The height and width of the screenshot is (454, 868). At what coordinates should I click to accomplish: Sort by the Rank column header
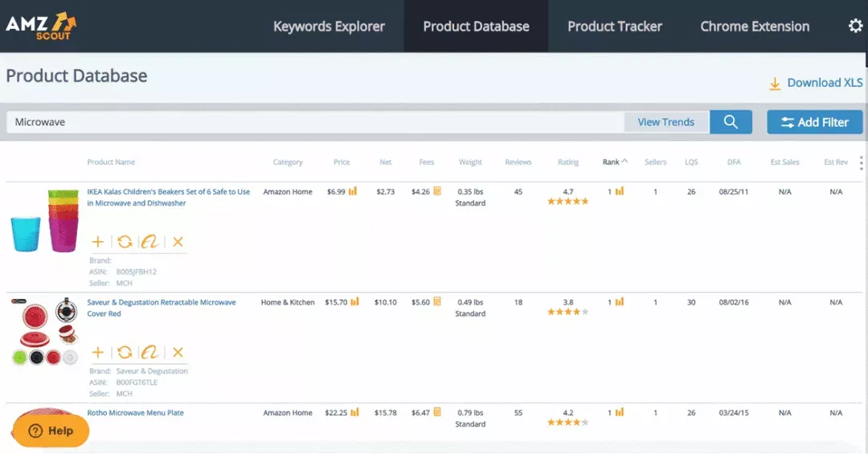pyautogui.click(x=615, y=162)
